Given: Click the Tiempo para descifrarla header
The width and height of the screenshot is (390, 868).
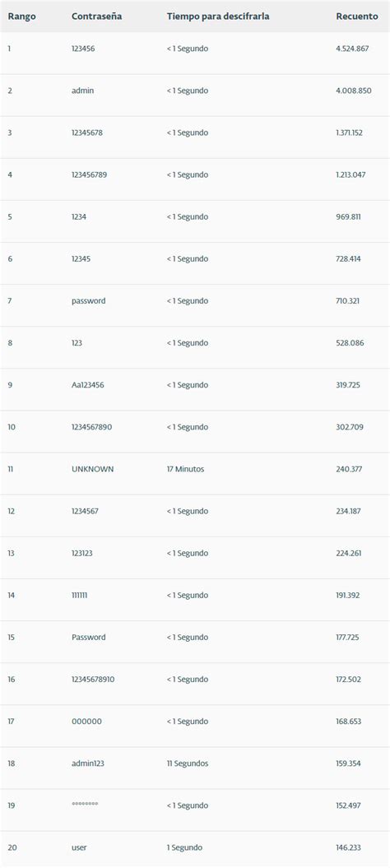Looking at the screenshot, I should click(x=218, y=16).
